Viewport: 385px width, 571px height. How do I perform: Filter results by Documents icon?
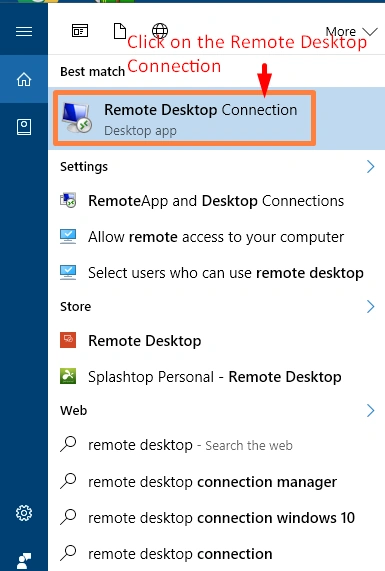tap(120, 31)
